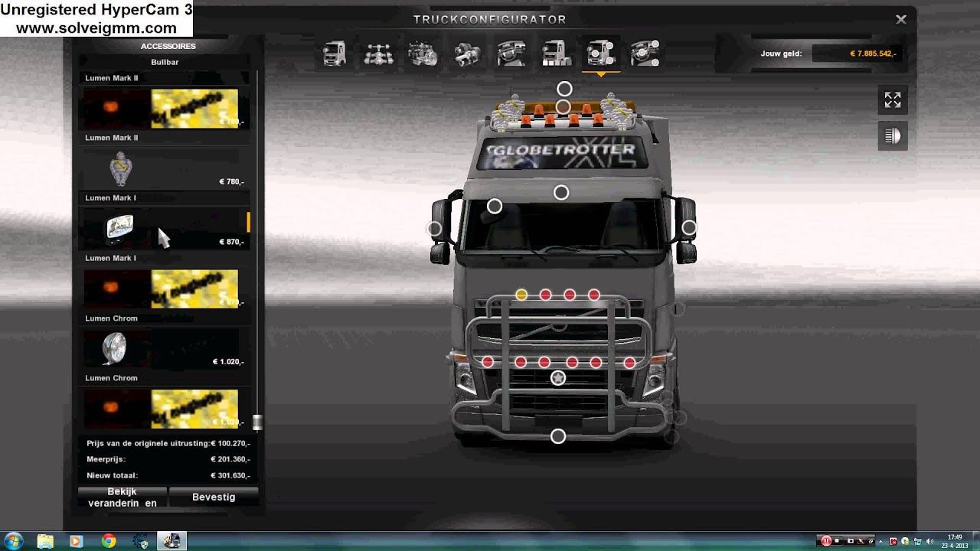
Task: Select the exterior accessories category tab
Action: click(x=600, y=54)
